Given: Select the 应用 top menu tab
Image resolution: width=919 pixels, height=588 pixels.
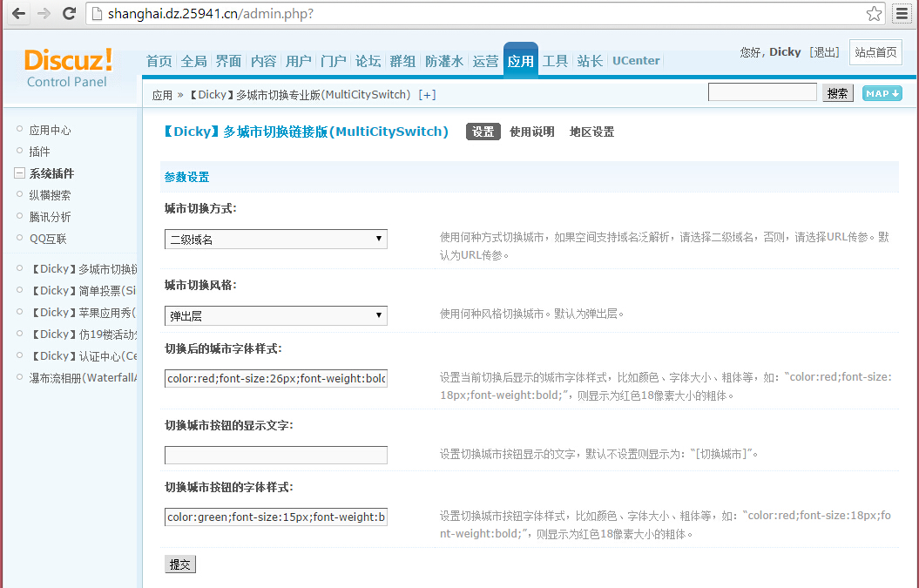Looking at the screenshot, I should tap(520, 60).
